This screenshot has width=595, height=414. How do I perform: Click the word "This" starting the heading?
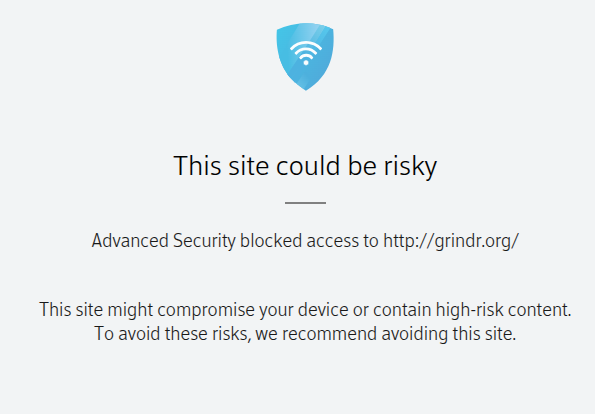pos(197,166)
